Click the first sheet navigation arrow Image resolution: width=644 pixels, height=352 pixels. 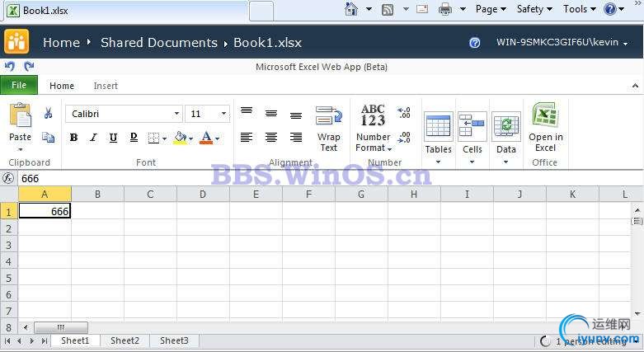7,341
